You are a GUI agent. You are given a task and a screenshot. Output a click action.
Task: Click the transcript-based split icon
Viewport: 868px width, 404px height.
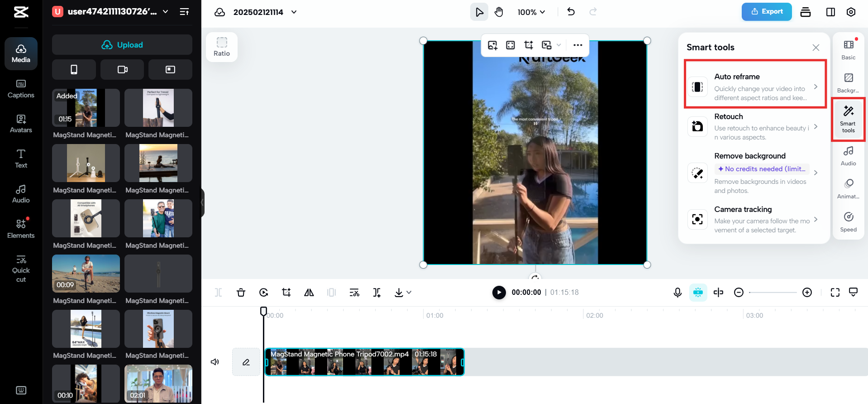[x=377, y=293]
